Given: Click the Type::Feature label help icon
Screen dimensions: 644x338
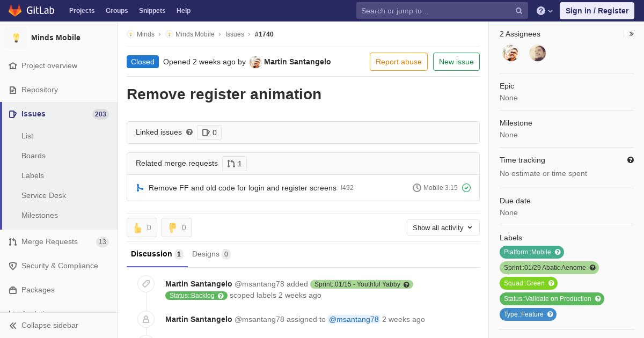Looking at the screenshot, I should (x=550, y=314).
